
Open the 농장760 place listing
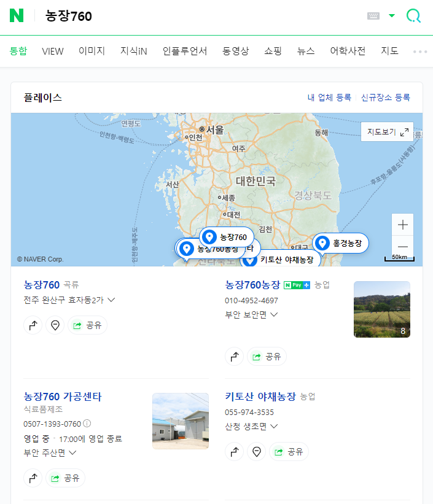[x=42, y=285]
